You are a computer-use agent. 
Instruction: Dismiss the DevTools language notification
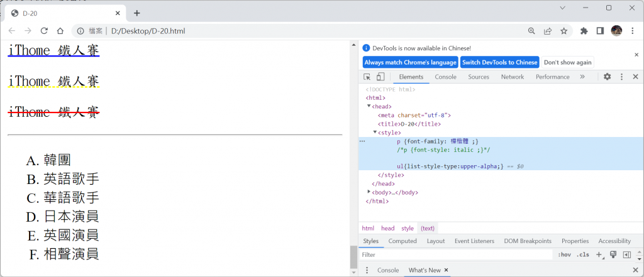coord(636,55)
